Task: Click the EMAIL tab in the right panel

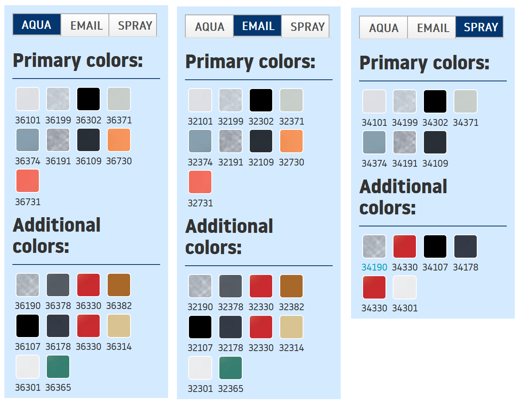Action: (432, 28)
